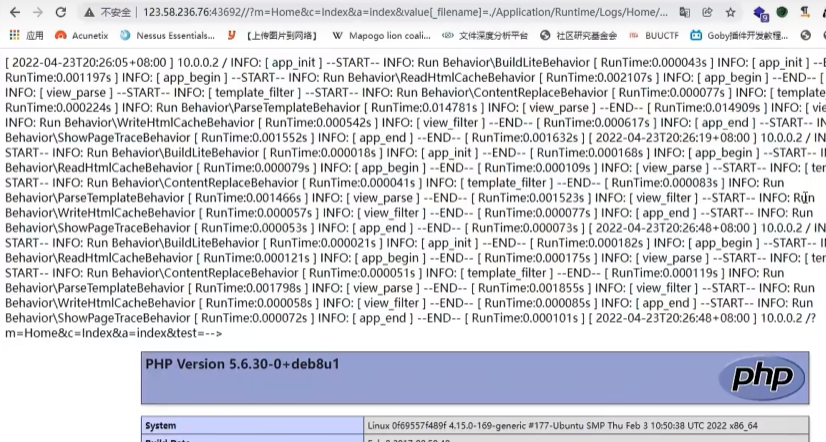Open the Acunetix bookmark
This screenshot has width=826, height=442.
pyautogui.click(x=82, y=35)
